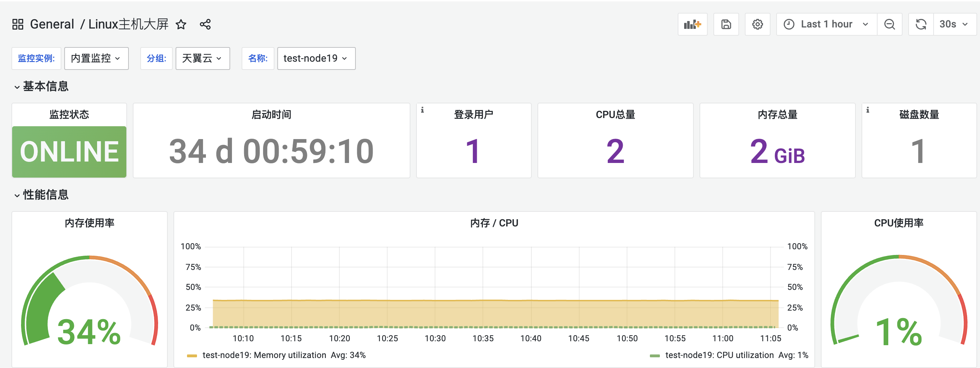Show info tooltip on 登录用户 panel
This screenshot has height=368, width=980.
[x=422, y=110]
